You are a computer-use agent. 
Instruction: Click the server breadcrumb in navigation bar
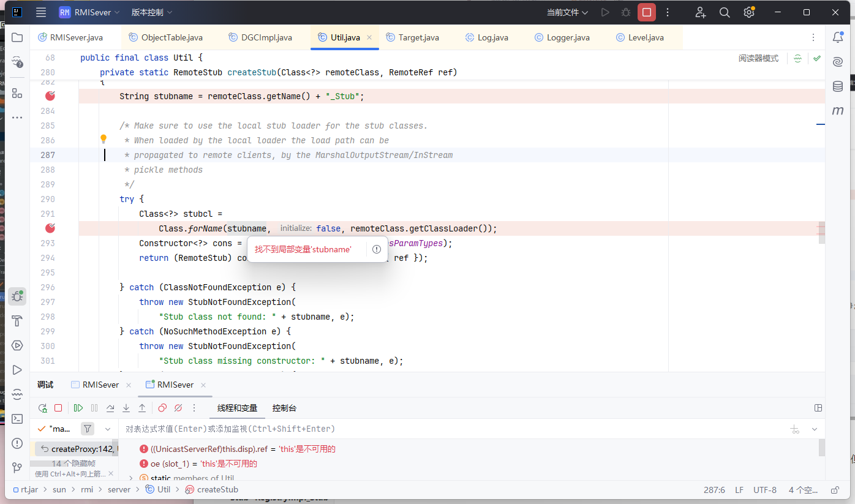[x=119, y=489]
